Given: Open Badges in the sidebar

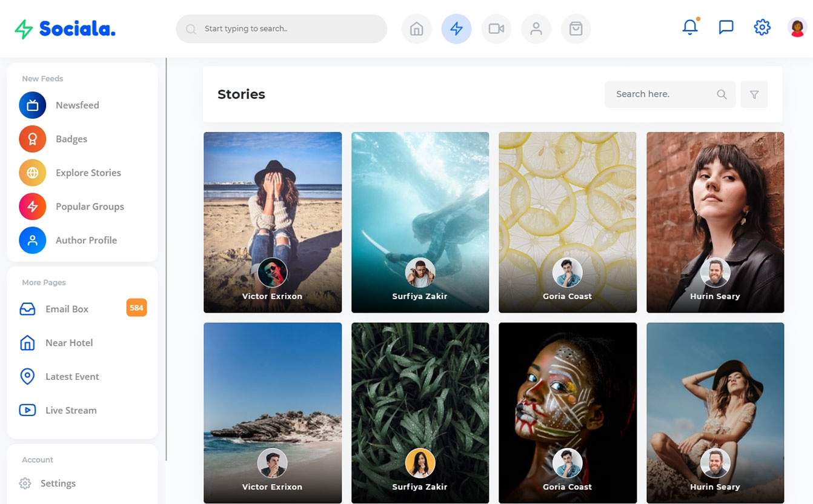Looking at the screenshot, I should pyautogui.click(x=71, y=139).
